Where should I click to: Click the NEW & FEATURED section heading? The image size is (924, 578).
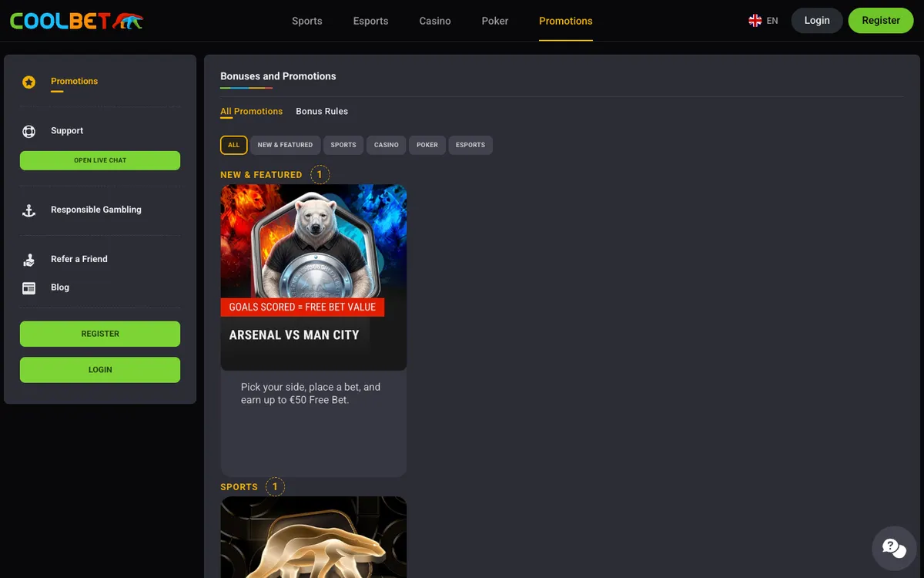(261, 175)
